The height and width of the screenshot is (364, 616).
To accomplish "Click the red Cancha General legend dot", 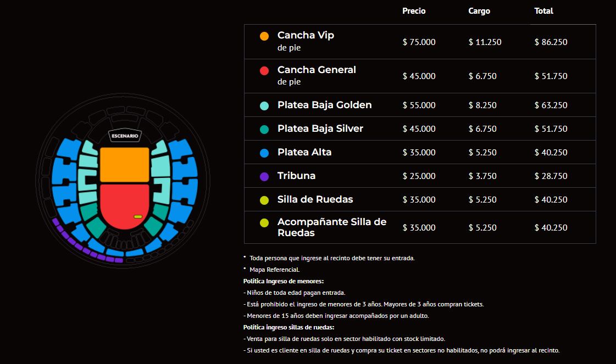I will tap(264, 71).
